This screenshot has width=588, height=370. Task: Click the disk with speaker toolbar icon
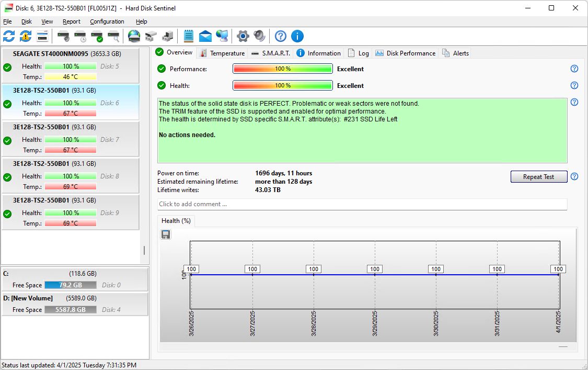[x=63, y=37]
